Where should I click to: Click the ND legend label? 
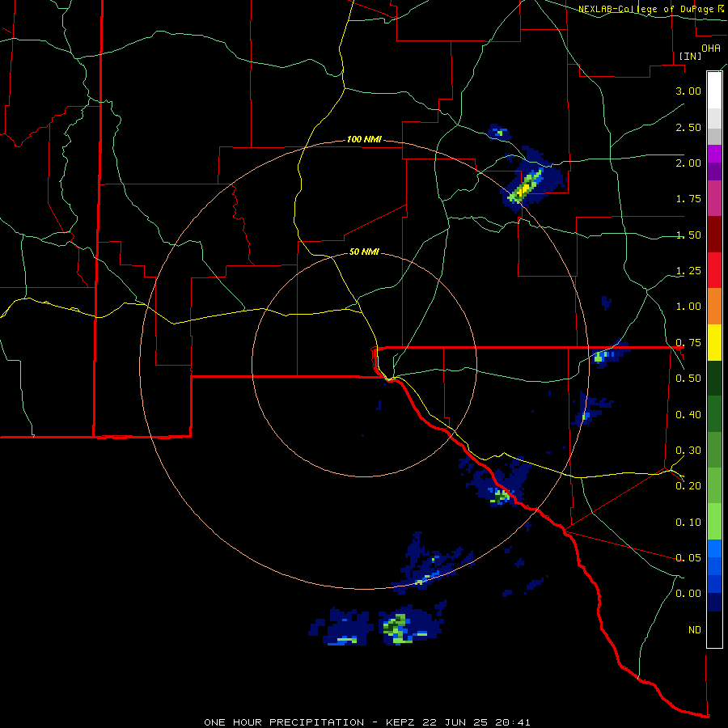[695, 630]
